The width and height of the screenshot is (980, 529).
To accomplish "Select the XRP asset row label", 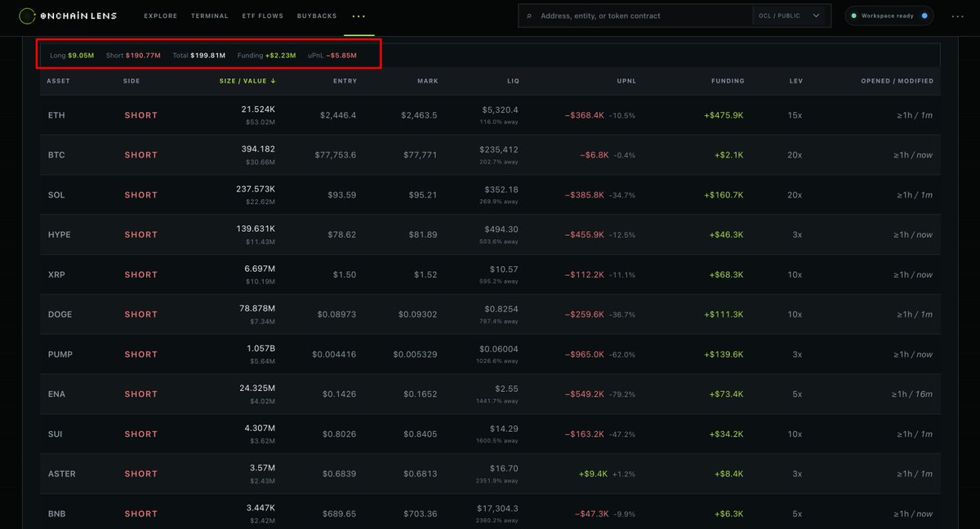I will tap(56, 275).
